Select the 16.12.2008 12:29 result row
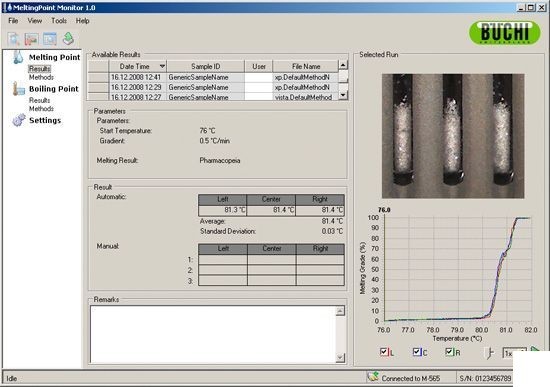Viewport: 550px width, 387px height. click(213, 87)
